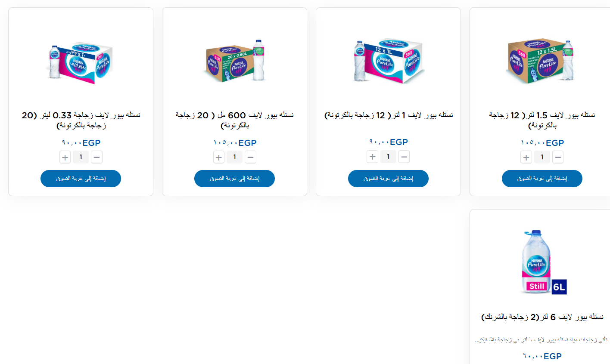Increase quantity of 12 x 1.5L carton
610x364 pixels.
point(526,157)
